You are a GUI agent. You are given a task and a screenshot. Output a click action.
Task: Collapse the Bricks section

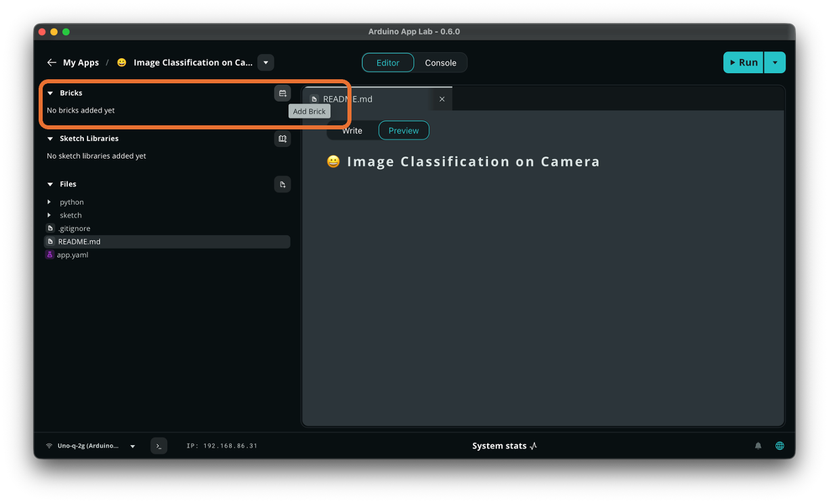pos(50,93)
